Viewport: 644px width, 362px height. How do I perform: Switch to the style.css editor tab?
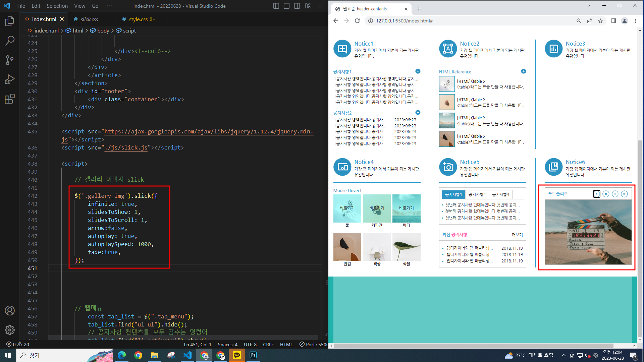point(138,19)
